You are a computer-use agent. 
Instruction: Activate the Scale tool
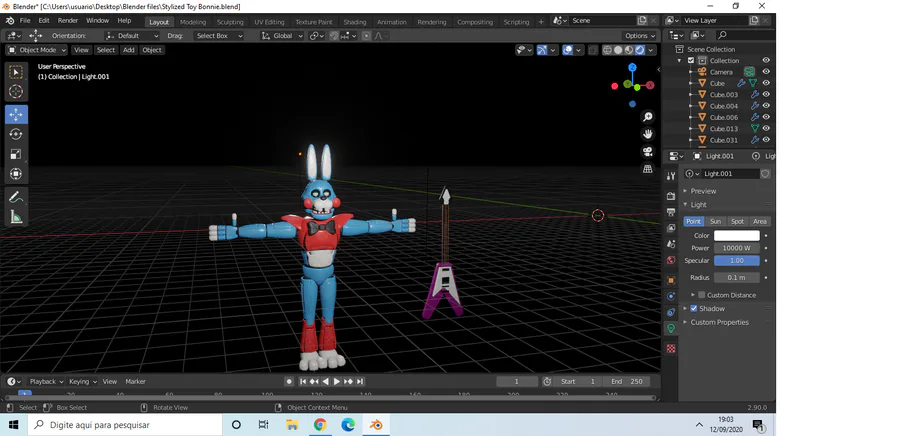16,154
